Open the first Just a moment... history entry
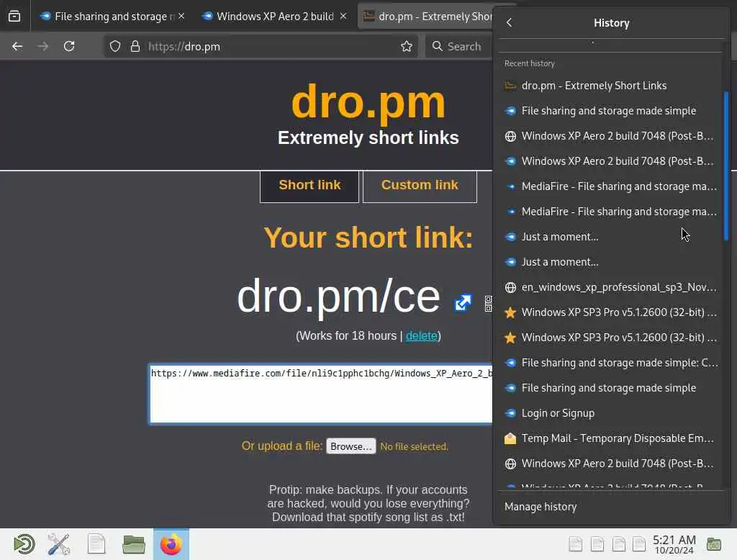Viewport: 737px width, 560px height. (x=610, y=237)
